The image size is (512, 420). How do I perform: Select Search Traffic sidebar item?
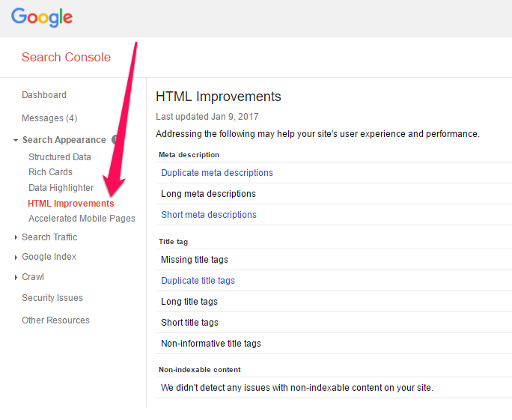coord(49,237)
